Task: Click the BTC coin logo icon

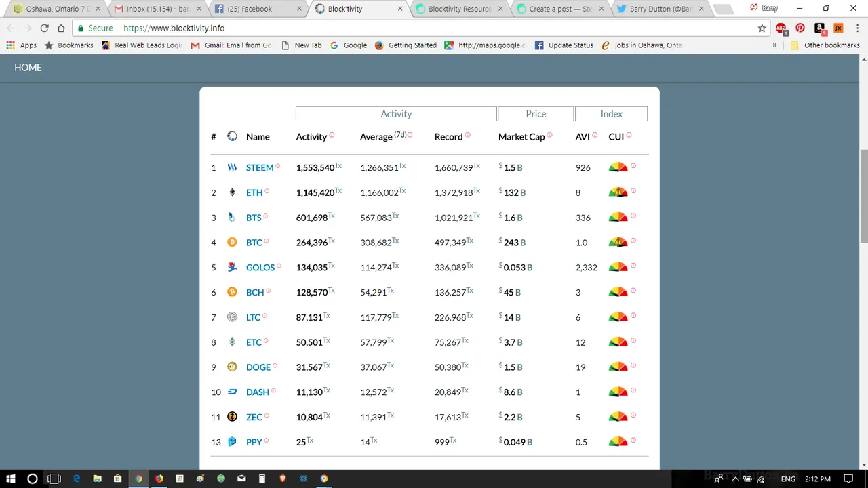Action: 232,242
